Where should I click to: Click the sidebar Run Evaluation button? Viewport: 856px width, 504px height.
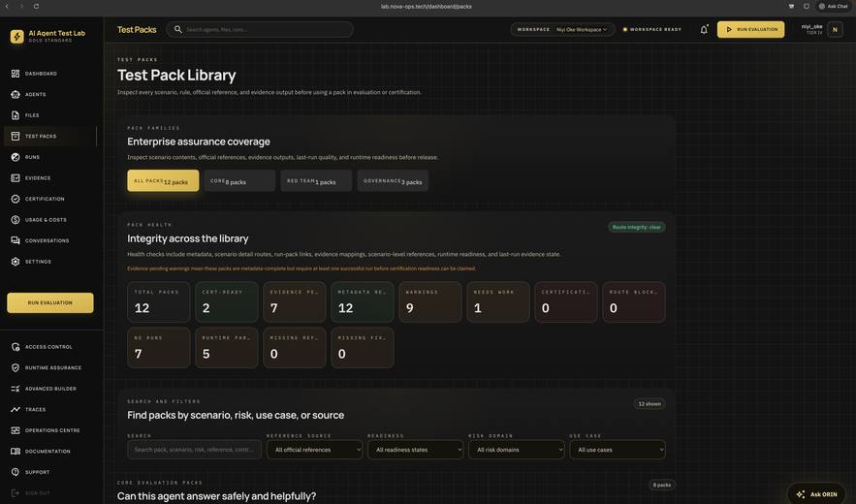pos(50,303)
